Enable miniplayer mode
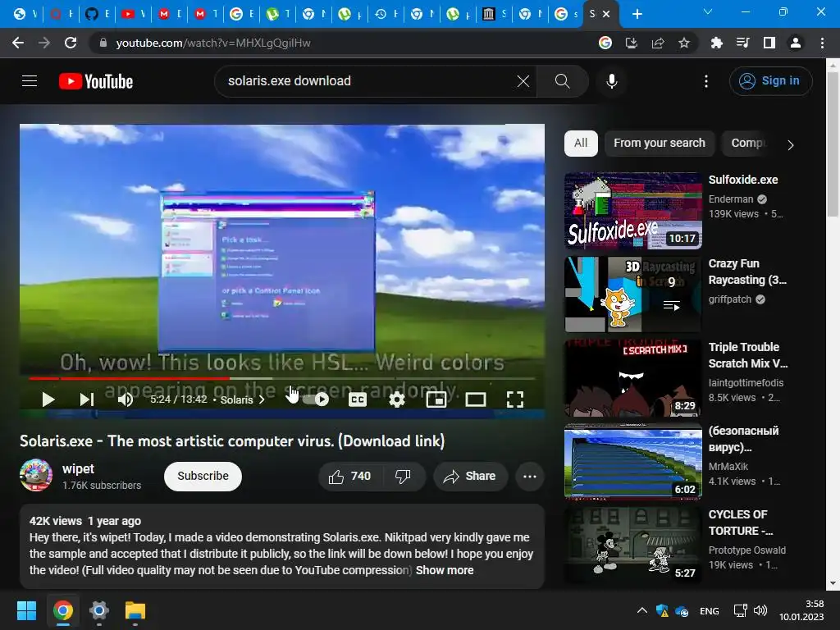This screenshot has height=630, width=840. pyautogui.click(x=436, y=399)
